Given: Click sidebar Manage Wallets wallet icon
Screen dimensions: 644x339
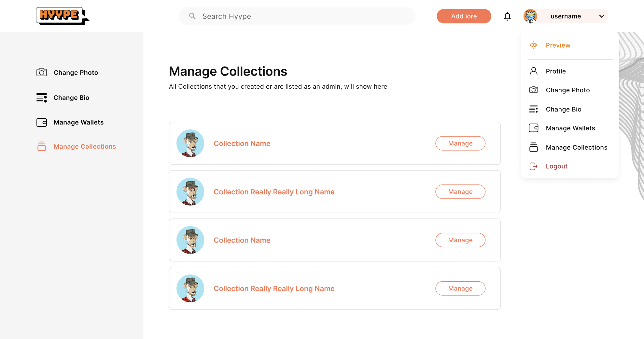Looking at the screenshot, I should click(x=42, y=122).
